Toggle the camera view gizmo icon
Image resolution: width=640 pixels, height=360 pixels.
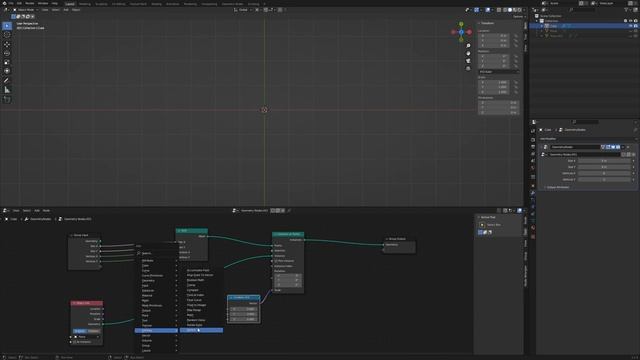(468, 61)
